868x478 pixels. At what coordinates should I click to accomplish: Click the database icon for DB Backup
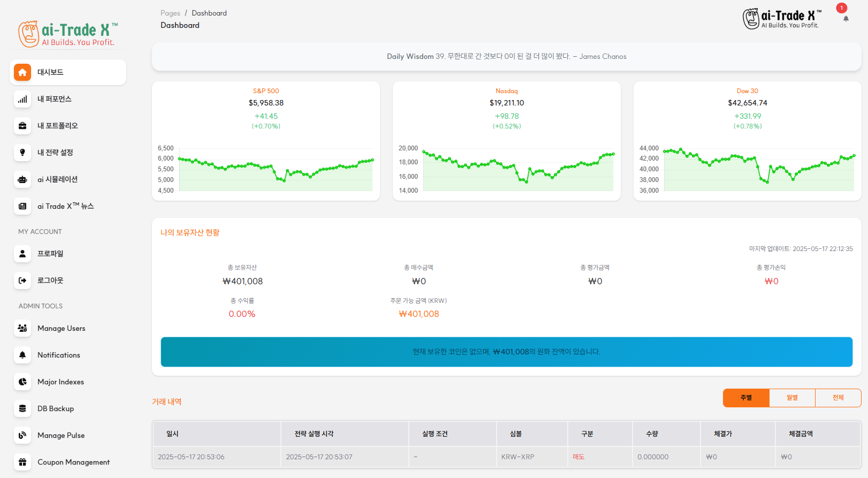(x=22, y=408)
